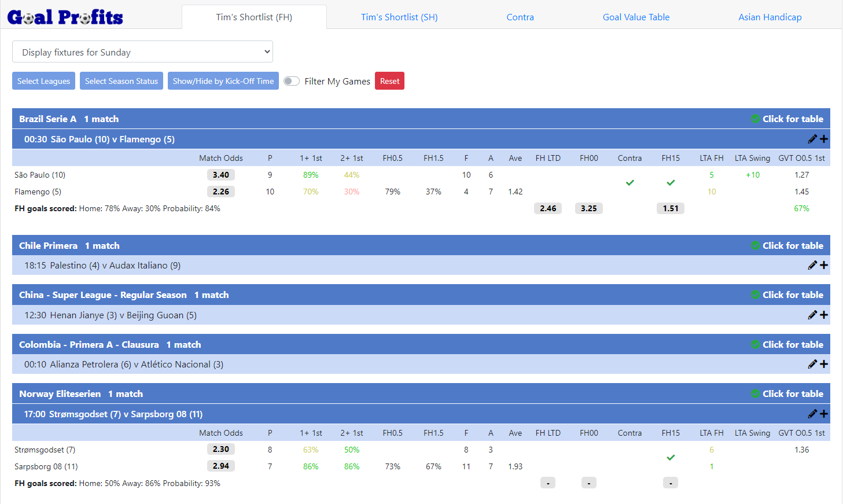Click Show/Hide by Kick-Off Time button
This screenshot has height=504, width=843.
pos(223,81)
